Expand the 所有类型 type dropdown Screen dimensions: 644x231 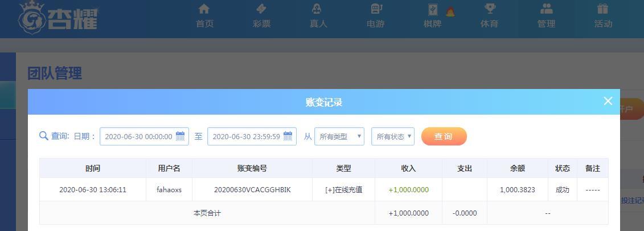point(339,136)
